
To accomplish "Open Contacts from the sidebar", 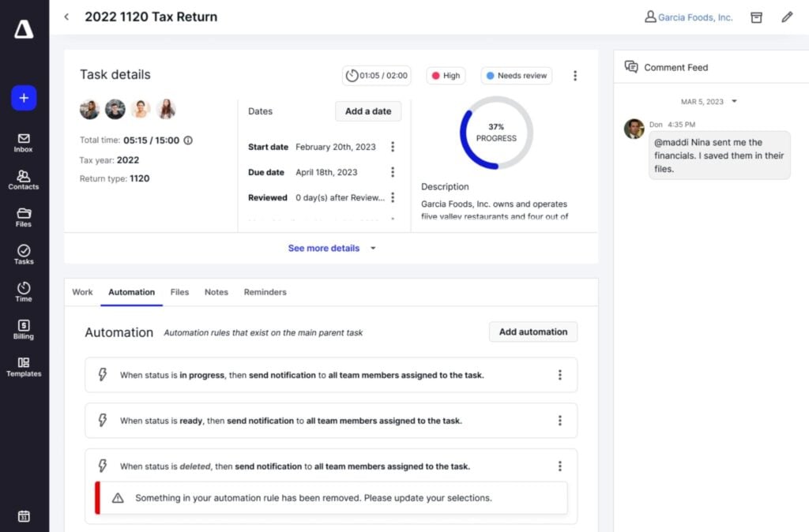I will tap(23, 181).
